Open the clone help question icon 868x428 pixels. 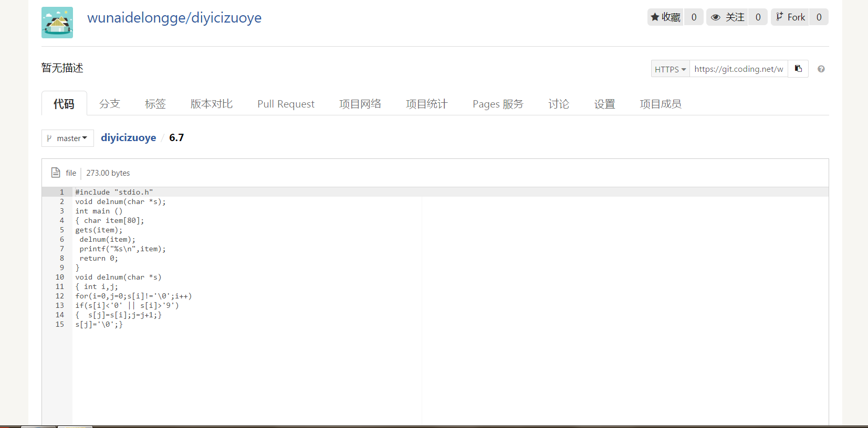coord(821,69)
